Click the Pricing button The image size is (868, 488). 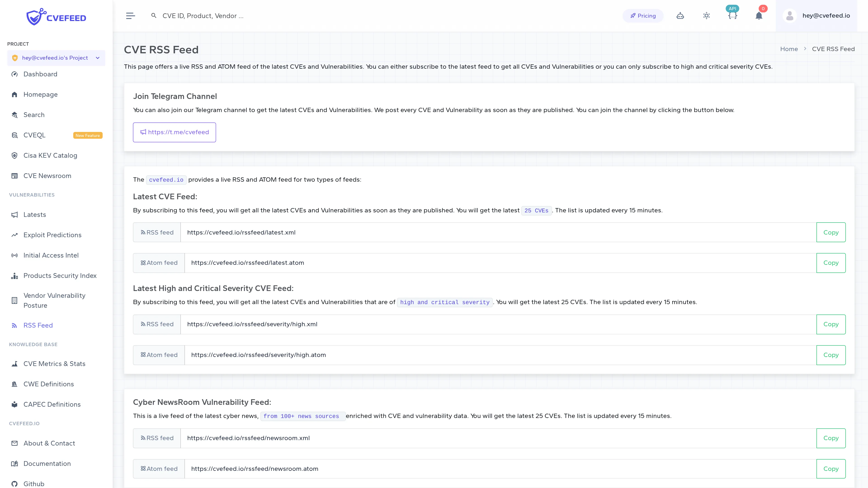(x=643, y=16)
